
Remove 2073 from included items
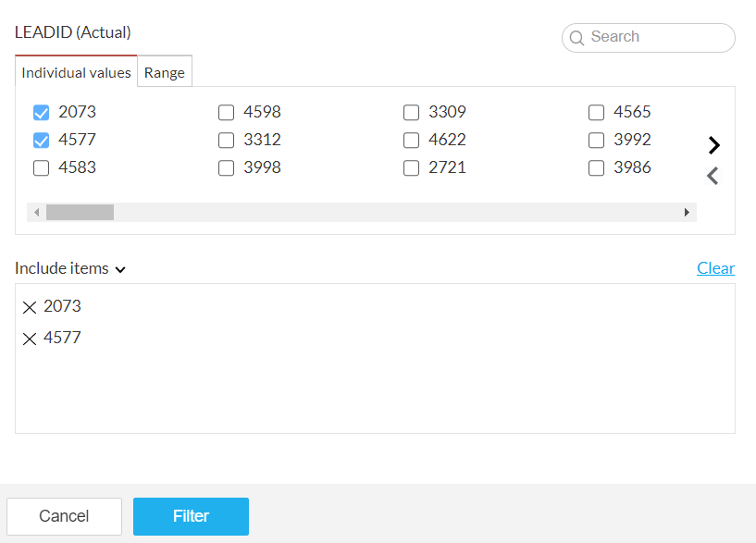tap(30, 307)
